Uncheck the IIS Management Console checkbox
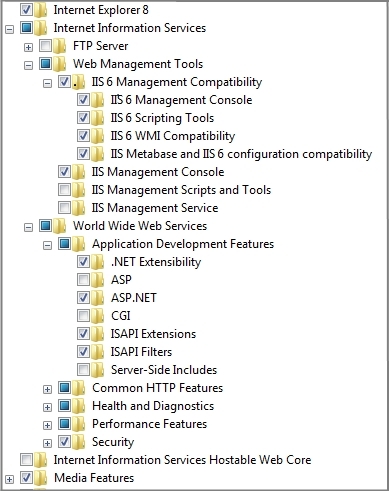389x491 pixels. tap(64, 172)
